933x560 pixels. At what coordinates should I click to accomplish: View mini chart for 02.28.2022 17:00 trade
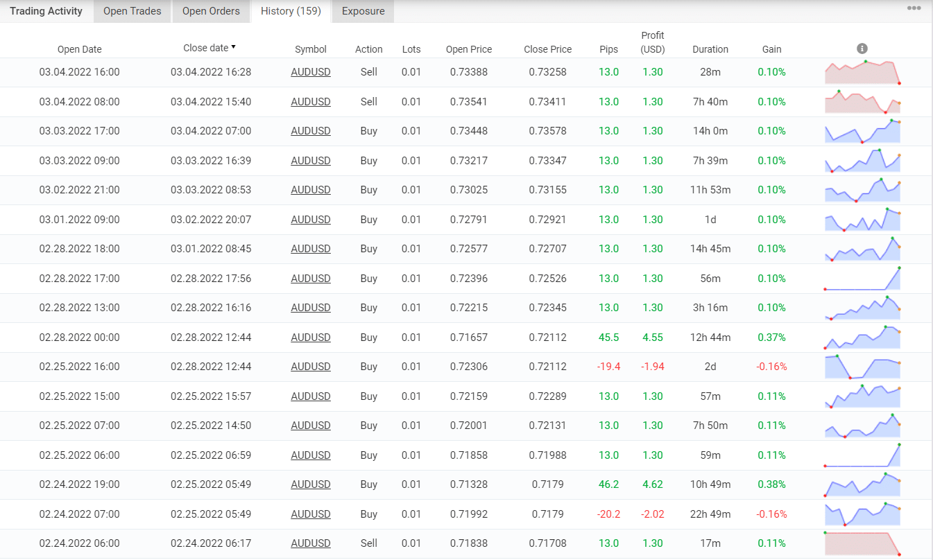(862, 279)
